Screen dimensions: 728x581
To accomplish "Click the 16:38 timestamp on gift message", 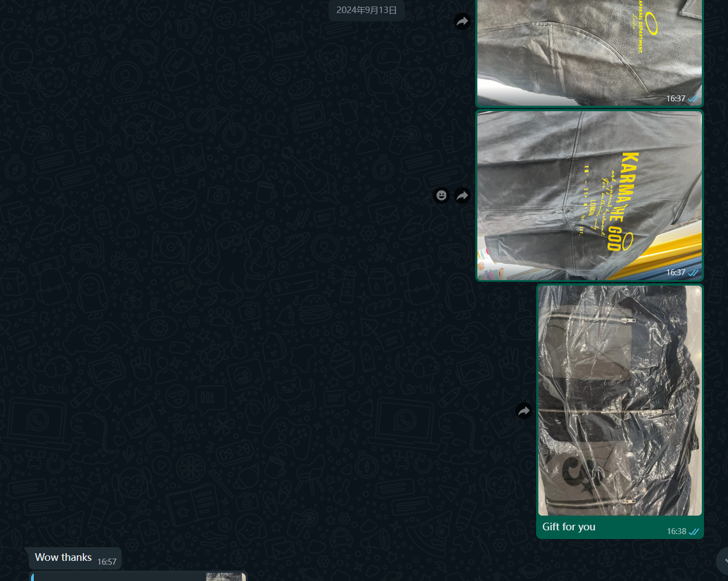I will (x=676, y=531).
